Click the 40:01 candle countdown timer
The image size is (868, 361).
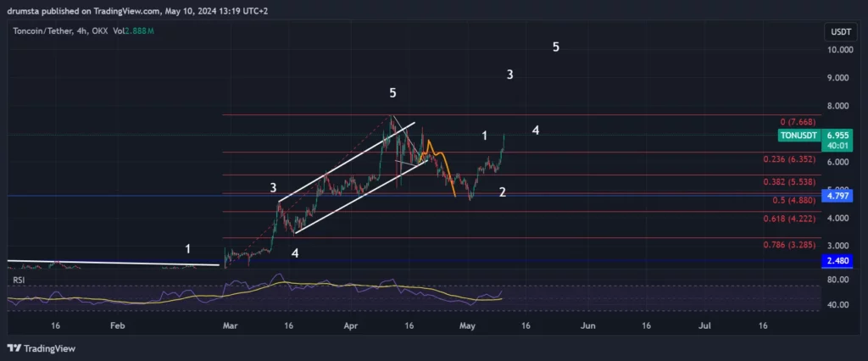(x=836, y=146)
